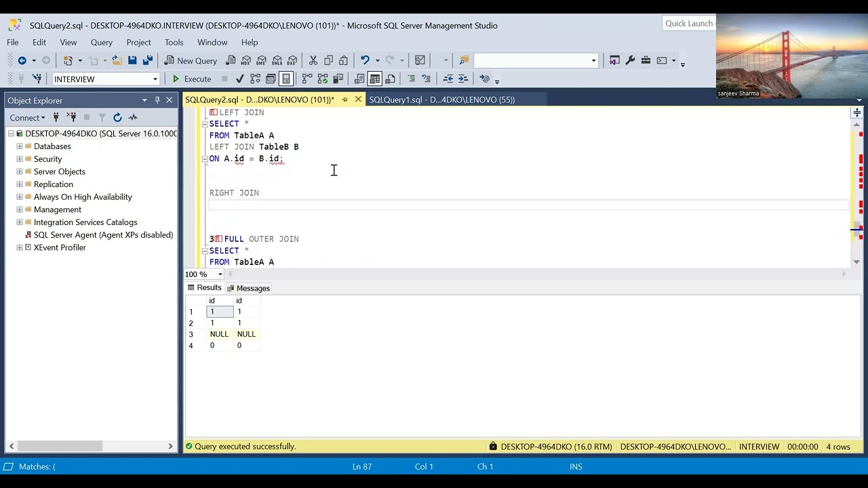Click the XMLA query icon
This screenshot has width=868, height=488.
click(x=277, y=60)
